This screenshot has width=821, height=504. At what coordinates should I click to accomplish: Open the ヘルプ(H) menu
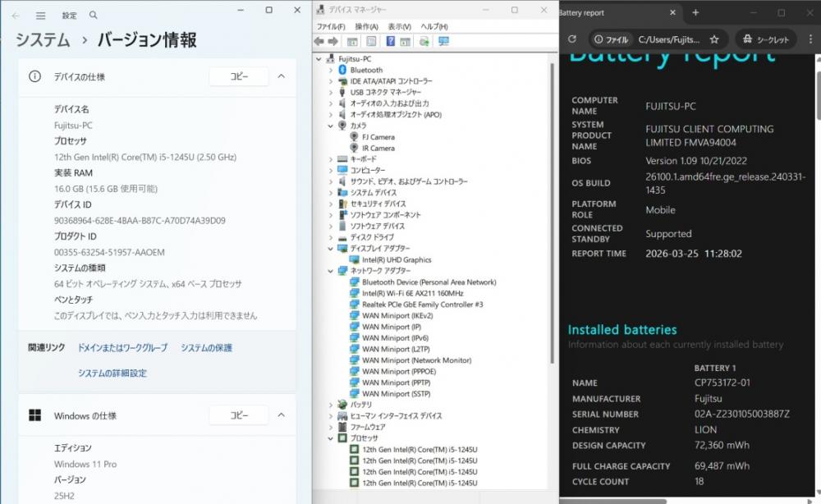434,27
